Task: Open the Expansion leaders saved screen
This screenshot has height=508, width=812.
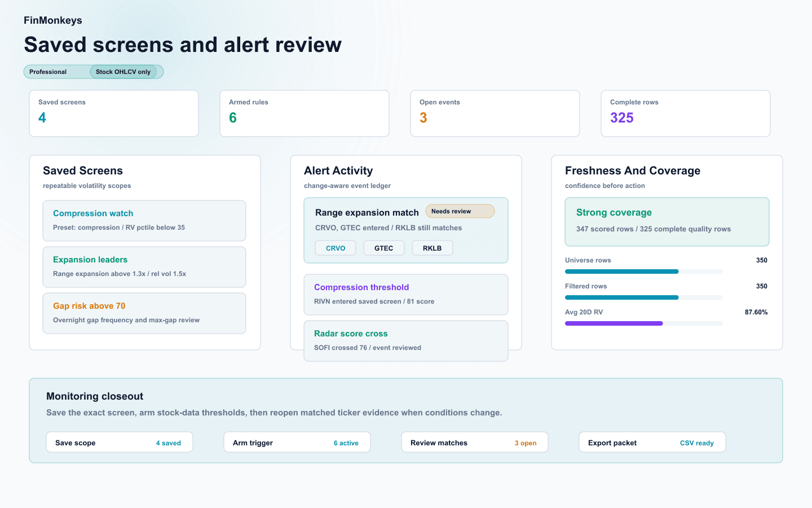Action: (x=144, y=267)
